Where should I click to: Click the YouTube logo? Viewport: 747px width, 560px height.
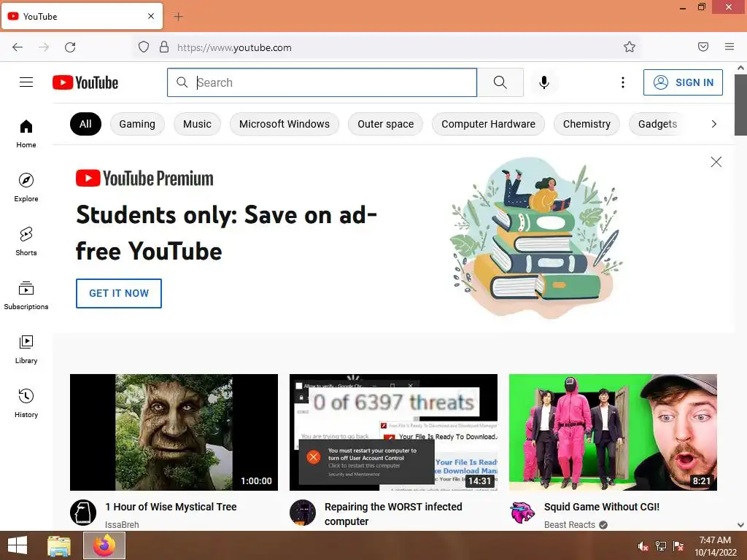85,82
